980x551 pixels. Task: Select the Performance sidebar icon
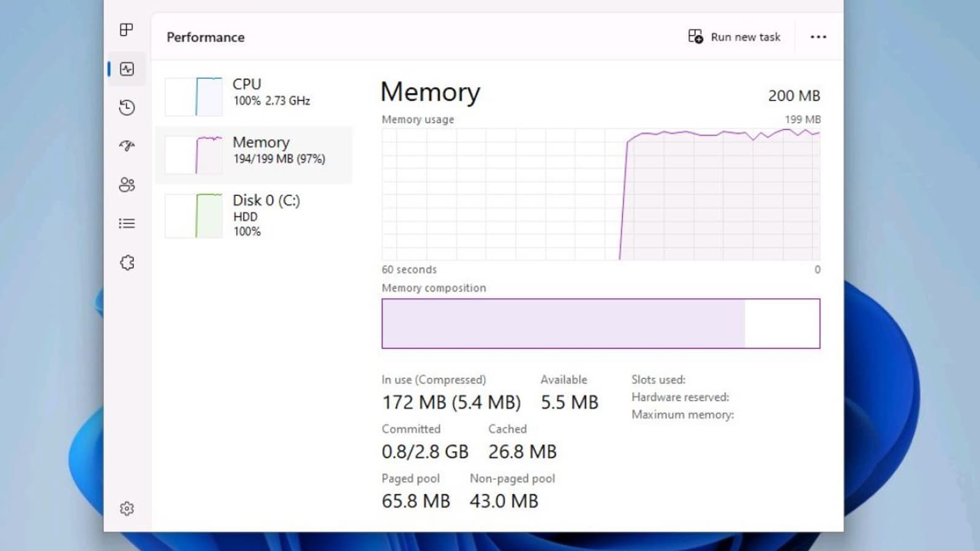click(127, 69)
